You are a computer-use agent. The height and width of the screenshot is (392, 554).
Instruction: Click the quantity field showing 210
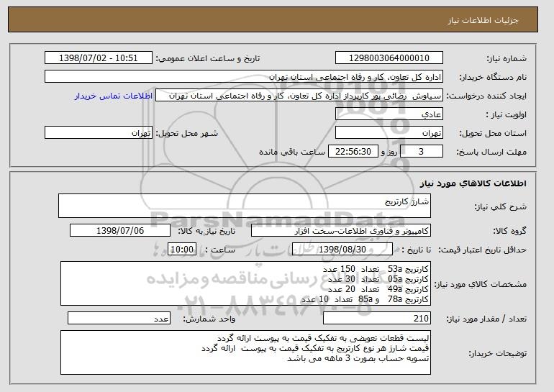[377, 318]
